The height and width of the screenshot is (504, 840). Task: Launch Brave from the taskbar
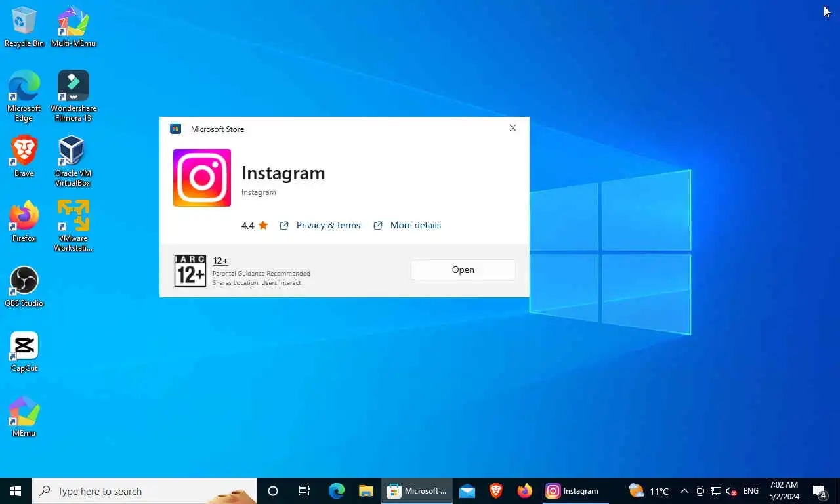496,491
